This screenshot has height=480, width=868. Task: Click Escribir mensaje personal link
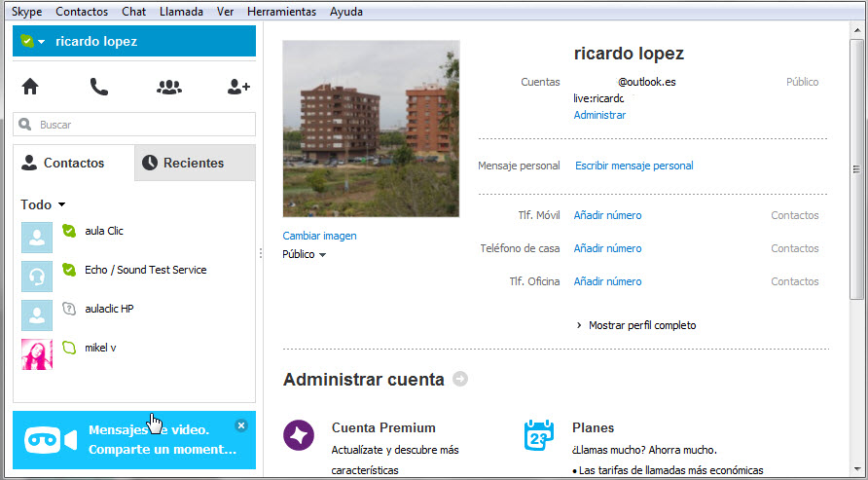(633, 166)
